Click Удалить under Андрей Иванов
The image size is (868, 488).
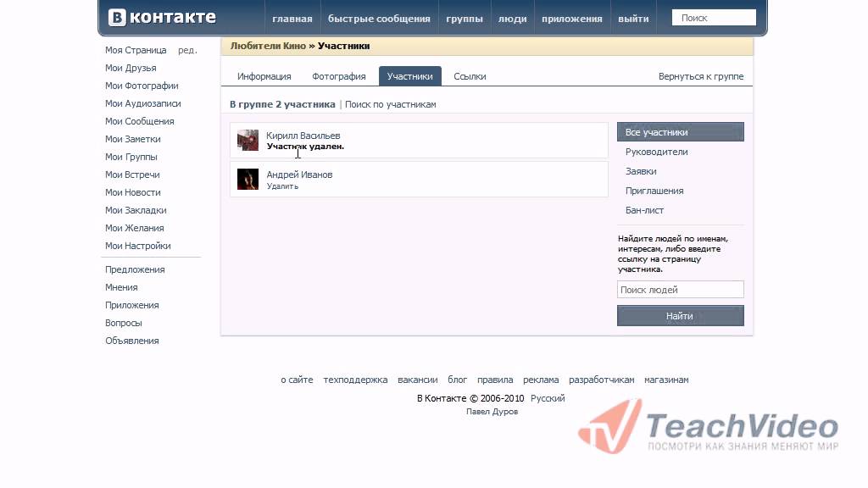tap(282, 186)
